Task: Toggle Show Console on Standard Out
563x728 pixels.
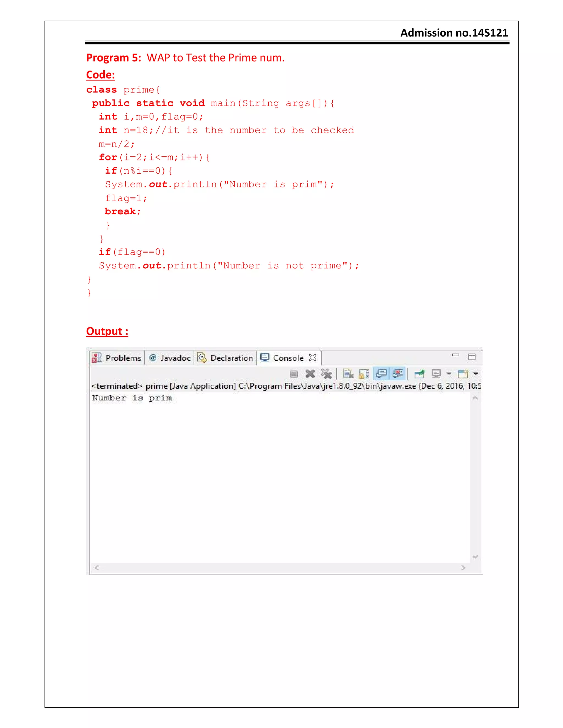Action: (381, 374)
